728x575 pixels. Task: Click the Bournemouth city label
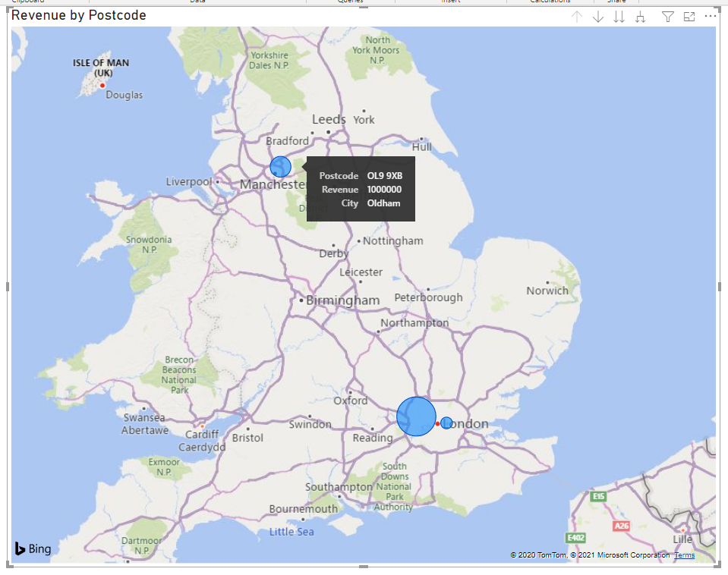304,509
